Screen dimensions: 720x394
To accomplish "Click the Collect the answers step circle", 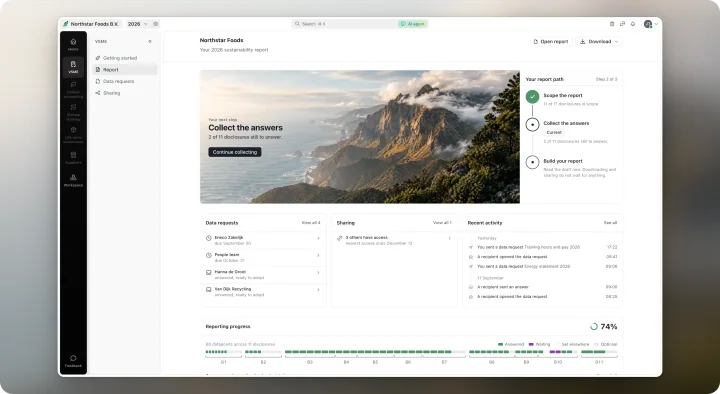I will [532, 124].
